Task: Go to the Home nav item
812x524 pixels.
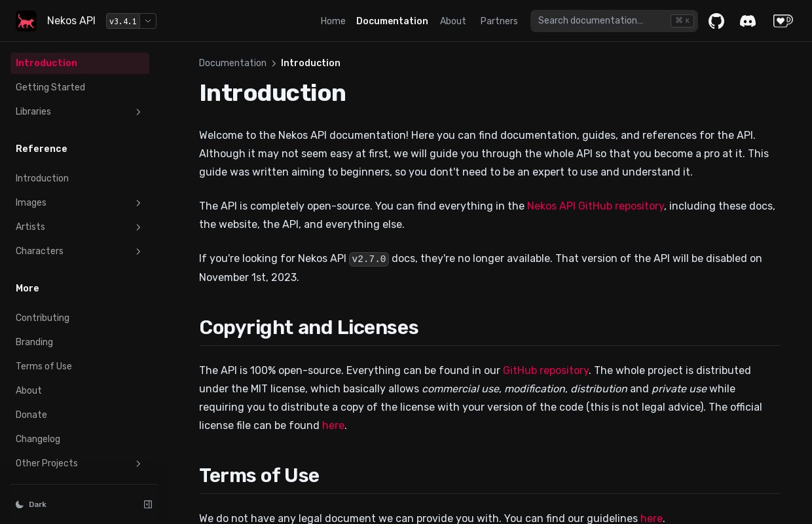Action: point(333,21)
